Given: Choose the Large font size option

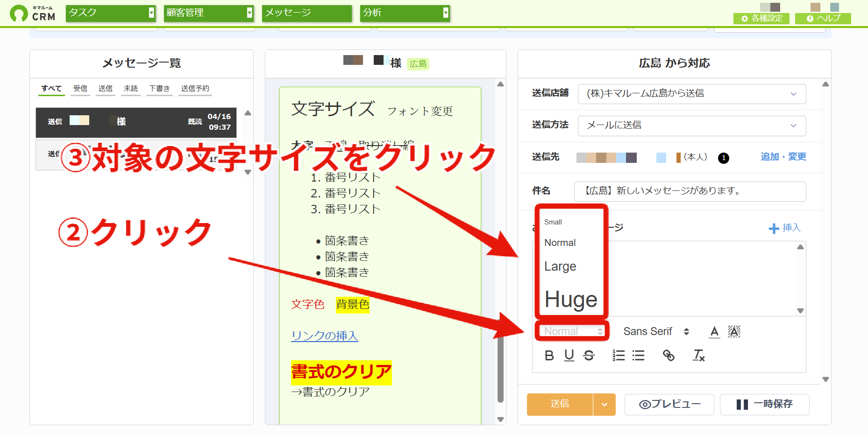Looking at the screenshot, I should pos(560,266).
